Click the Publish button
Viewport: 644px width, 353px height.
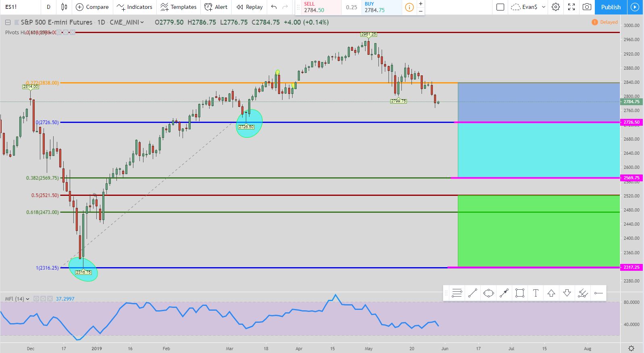coord(611,7)
